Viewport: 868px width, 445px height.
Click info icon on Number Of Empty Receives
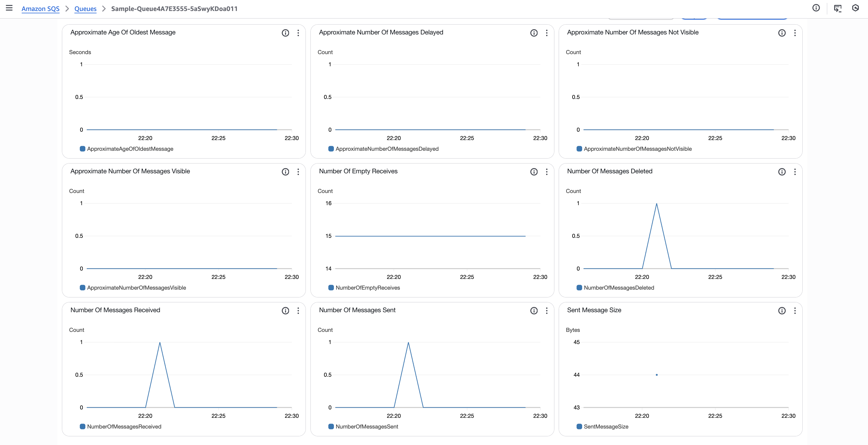pos(534,172)
